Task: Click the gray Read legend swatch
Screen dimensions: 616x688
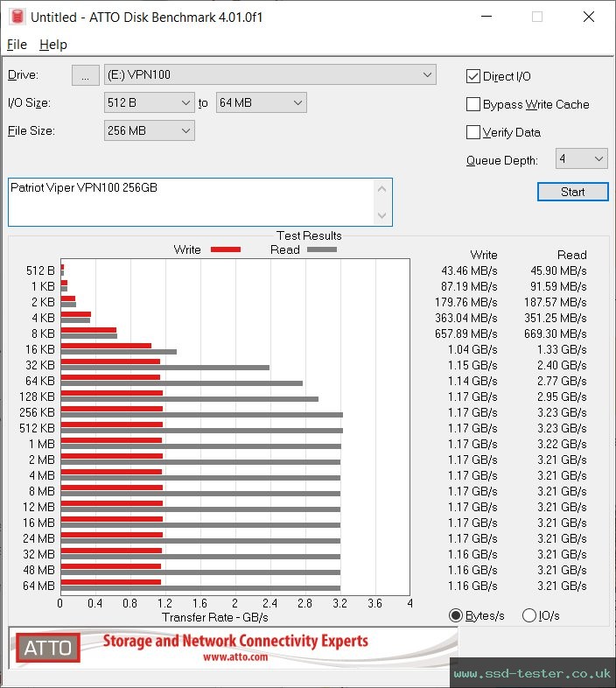Action: pyautogui.click(x=322, y=249)
